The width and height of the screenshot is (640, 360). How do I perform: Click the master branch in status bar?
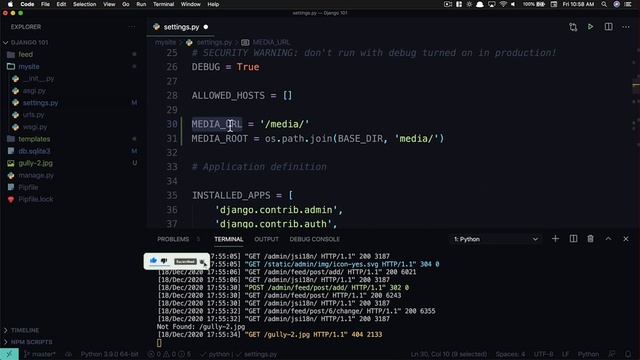[39, 354]
